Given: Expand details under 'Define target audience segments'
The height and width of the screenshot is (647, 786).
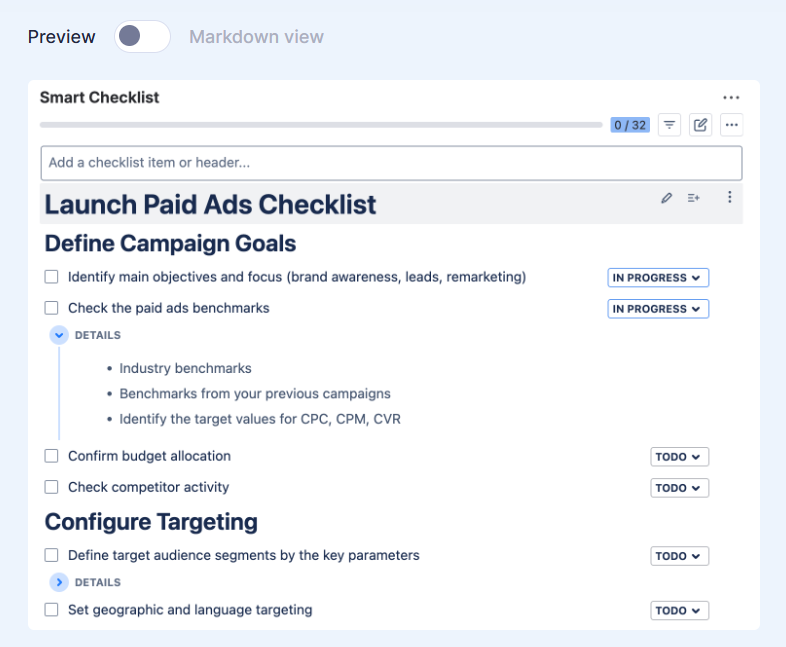Looking at the screenshot, I should (59, 582).
